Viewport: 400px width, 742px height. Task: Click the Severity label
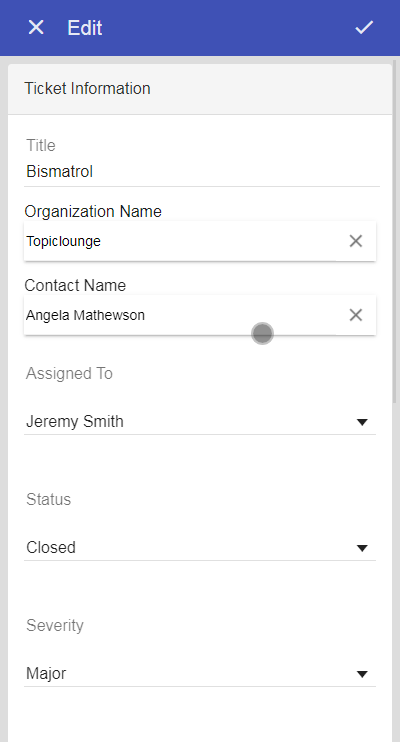coord(55,626)
